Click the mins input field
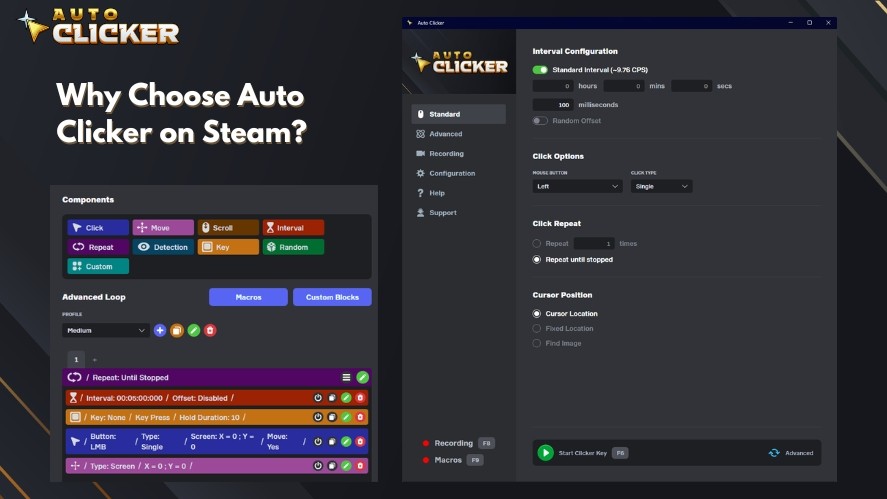 coord(624,86)
